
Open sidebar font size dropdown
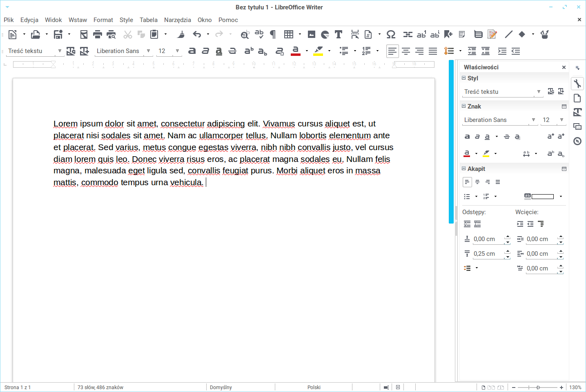[561, 120]
